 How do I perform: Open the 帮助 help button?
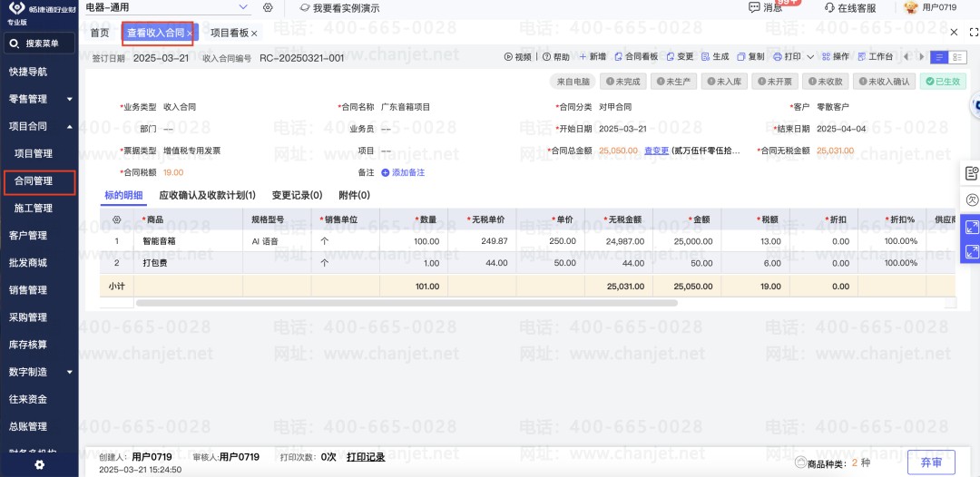pyautogui.click(x=555, y=57)
